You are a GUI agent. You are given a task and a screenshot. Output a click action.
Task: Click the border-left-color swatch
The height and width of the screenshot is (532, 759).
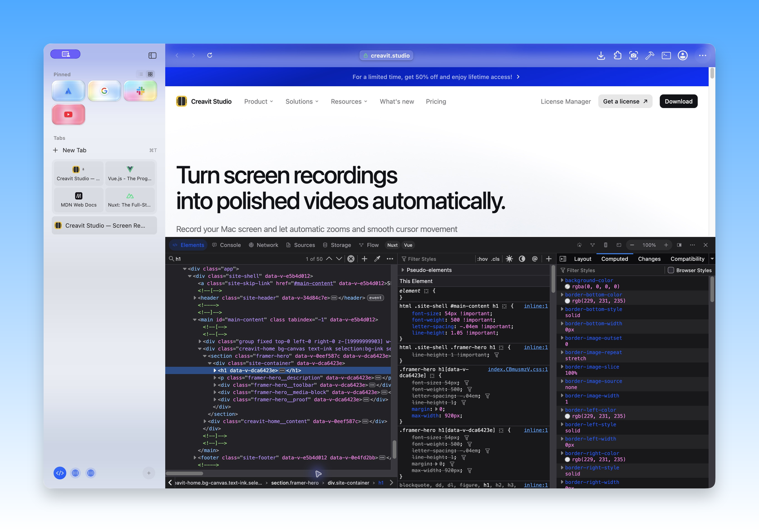(567, 416)
